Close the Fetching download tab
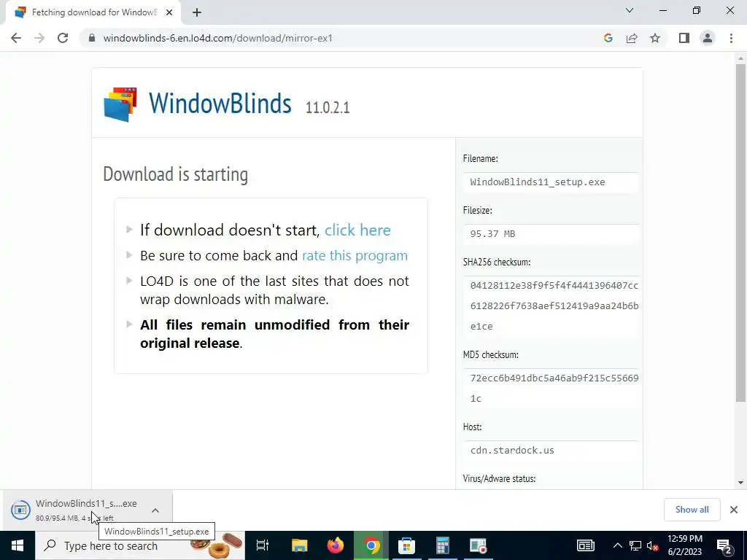The width and height of the screenshot is (747, 560). point(169,13)
